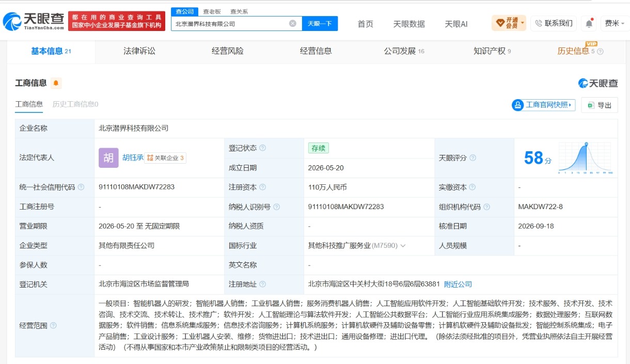Screen dimensions: 630x364
Task: Click the TianYanCha logo icon
Action: 12,21
